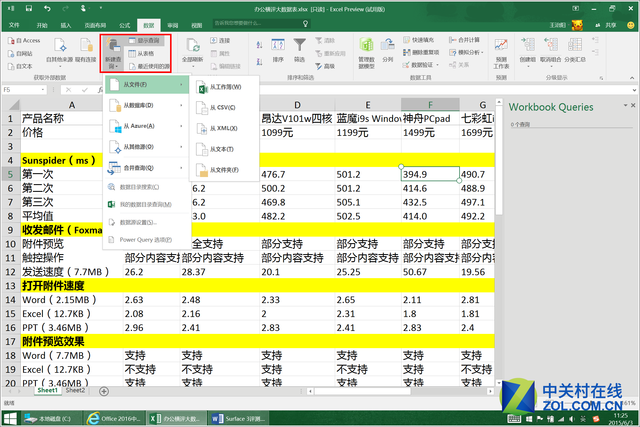Switch to 审阅 (Review) tab
This screenshot has width=640, height=427.
[x=173, y=25]
